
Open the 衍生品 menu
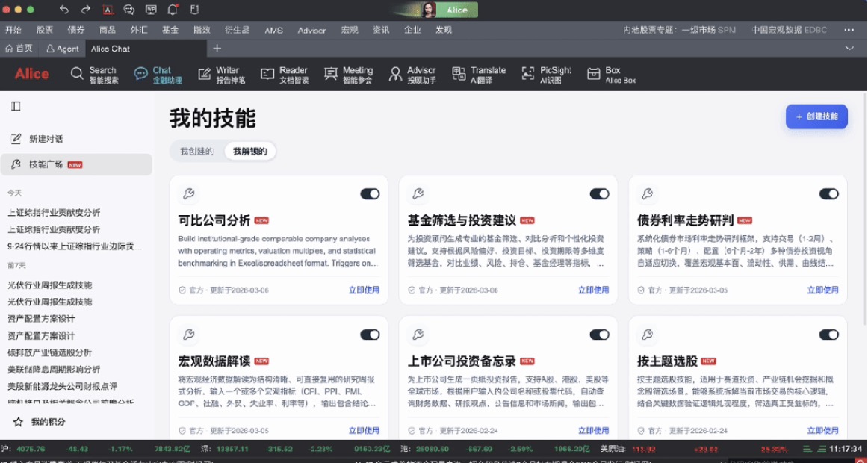[237, 30]
